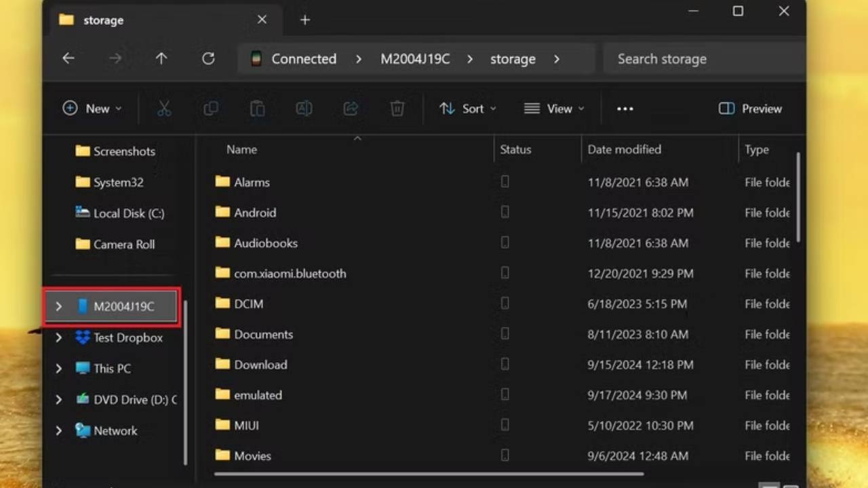Go back using the back arrow
The width and height of the screenshot is (868, 488).
[x=68, y=59]
